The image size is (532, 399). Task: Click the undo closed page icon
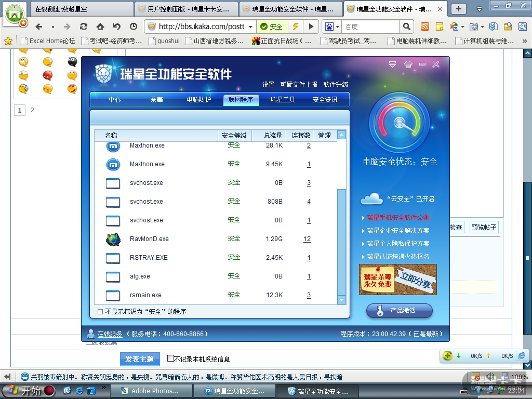click(117, 26)
